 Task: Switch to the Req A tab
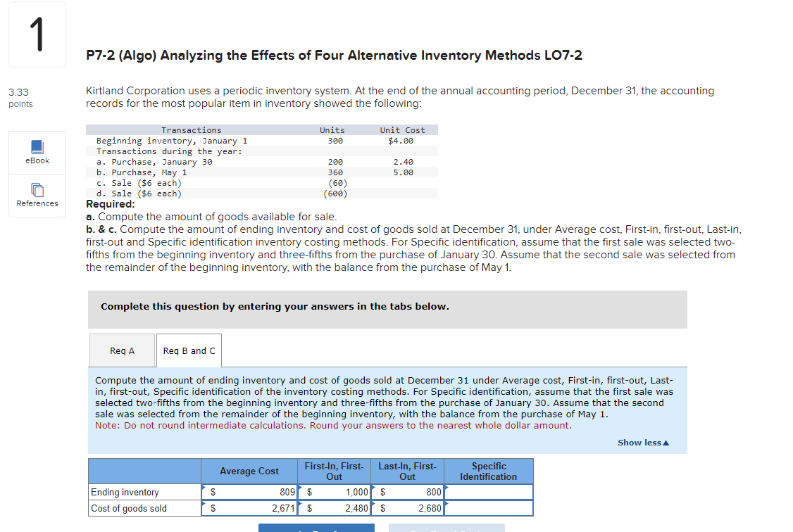point(121,350)
